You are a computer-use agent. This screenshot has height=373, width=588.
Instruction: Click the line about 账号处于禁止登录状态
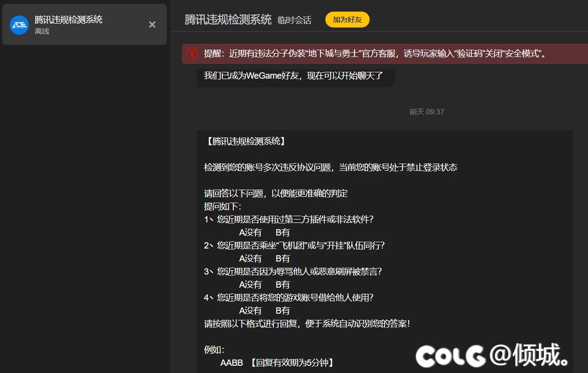[x=331, y=167]
